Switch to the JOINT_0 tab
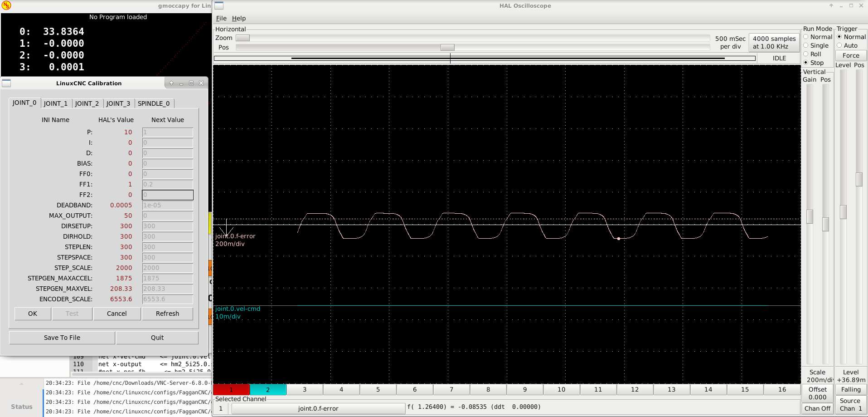The height and width of the screenshot is (417, 868). (24, 103)
